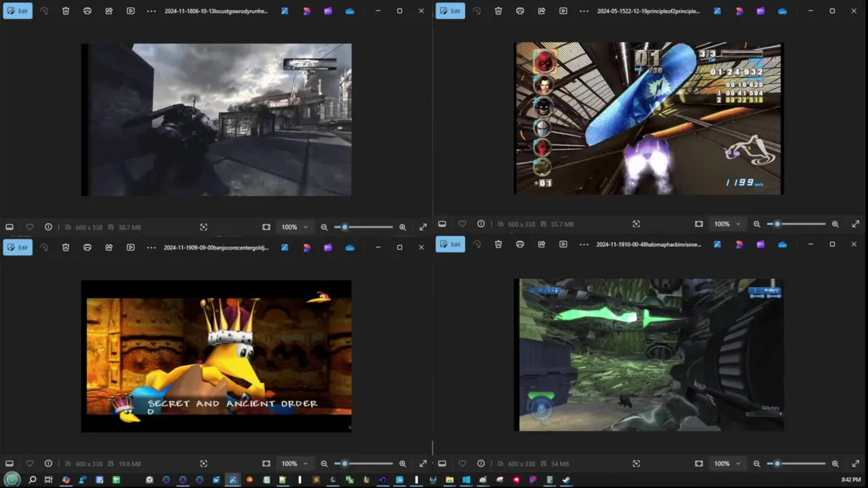Open the Windows Start button
The width and height of the screenshot is (868, 488).
pos(12,480)
